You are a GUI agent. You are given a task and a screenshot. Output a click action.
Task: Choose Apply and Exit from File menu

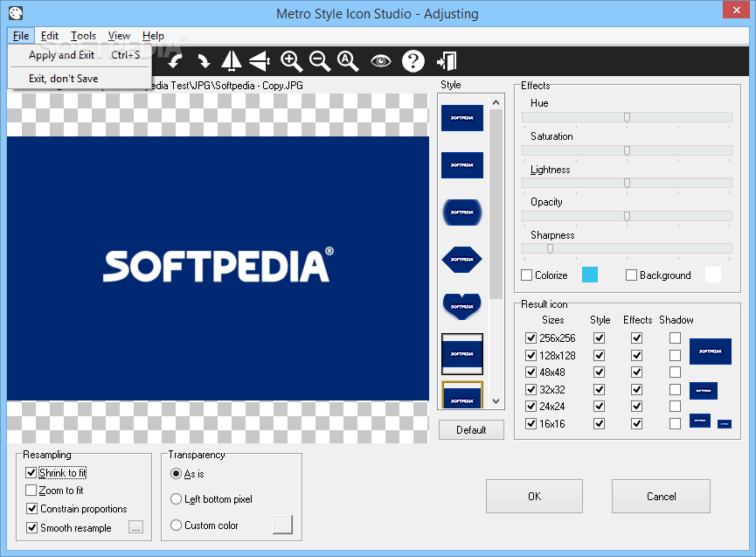coord(80,55)
